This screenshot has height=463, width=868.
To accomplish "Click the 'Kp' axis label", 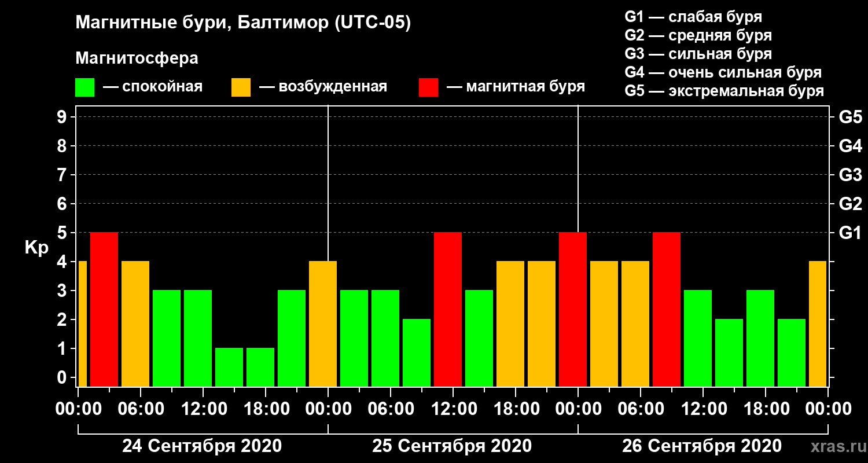I will [x=36, y=247].
